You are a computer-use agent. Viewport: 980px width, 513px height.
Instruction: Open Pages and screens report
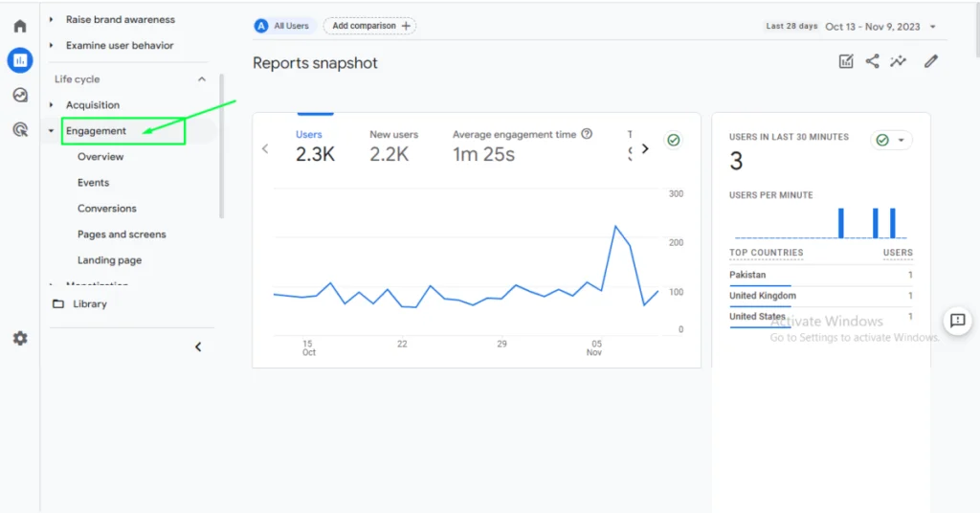[x=122, y=234]
